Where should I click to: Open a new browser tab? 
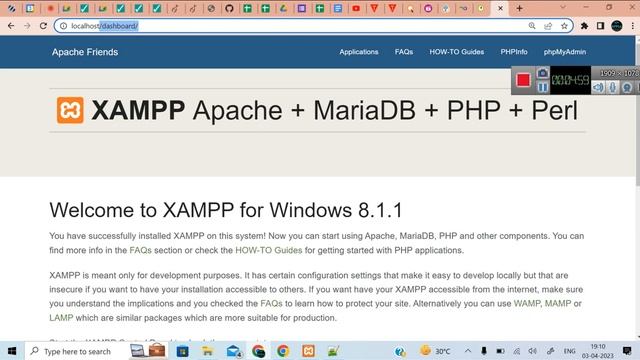(519, 8)
